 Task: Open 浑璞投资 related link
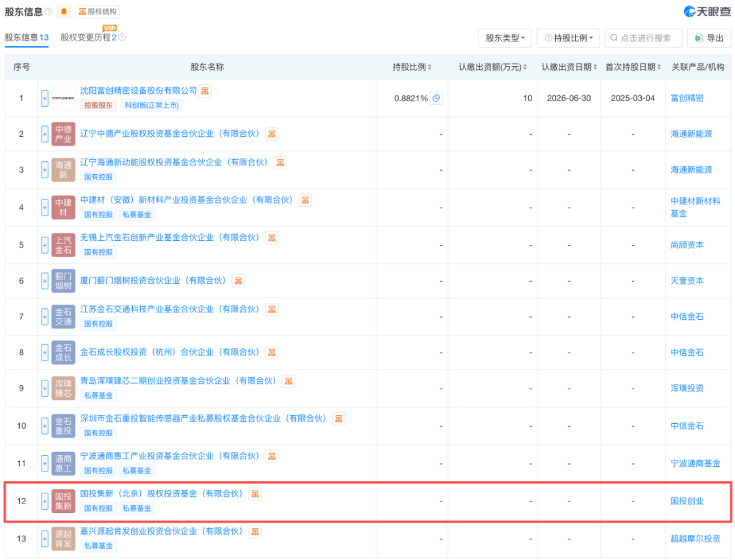[x=687, y=388]
